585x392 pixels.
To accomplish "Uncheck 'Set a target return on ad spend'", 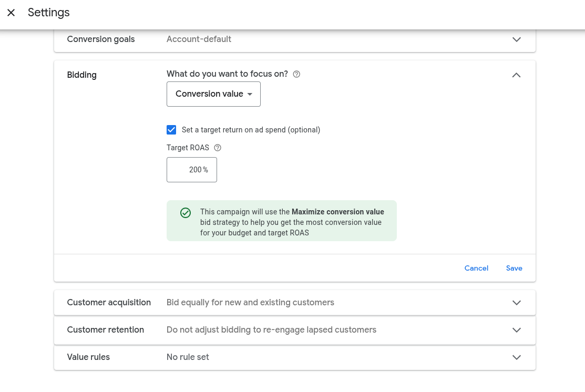I will [x=171, y=130].
